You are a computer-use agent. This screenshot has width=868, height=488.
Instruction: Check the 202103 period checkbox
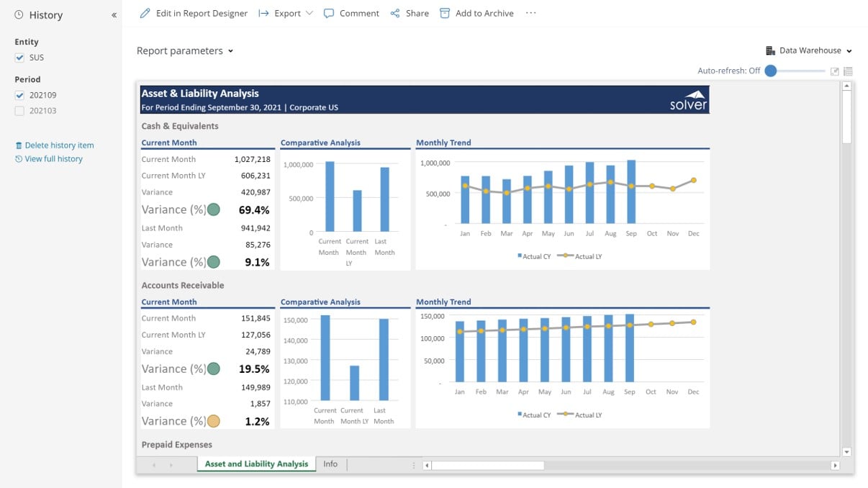[x=19, y=111]
